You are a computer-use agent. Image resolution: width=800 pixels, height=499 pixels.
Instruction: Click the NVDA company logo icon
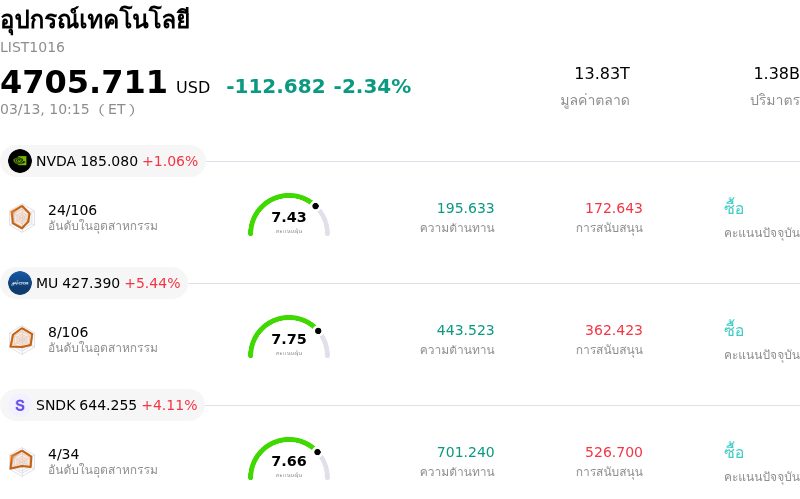20,161
